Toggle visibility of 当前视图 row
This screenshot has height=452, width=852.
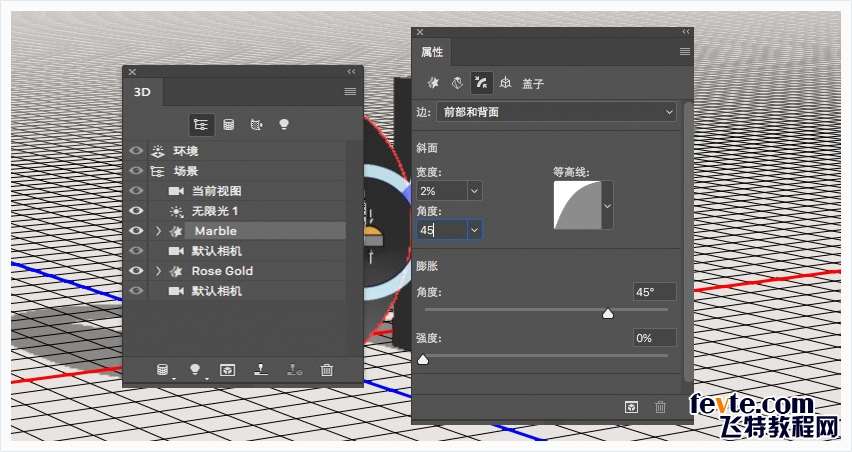pos(136,191)
